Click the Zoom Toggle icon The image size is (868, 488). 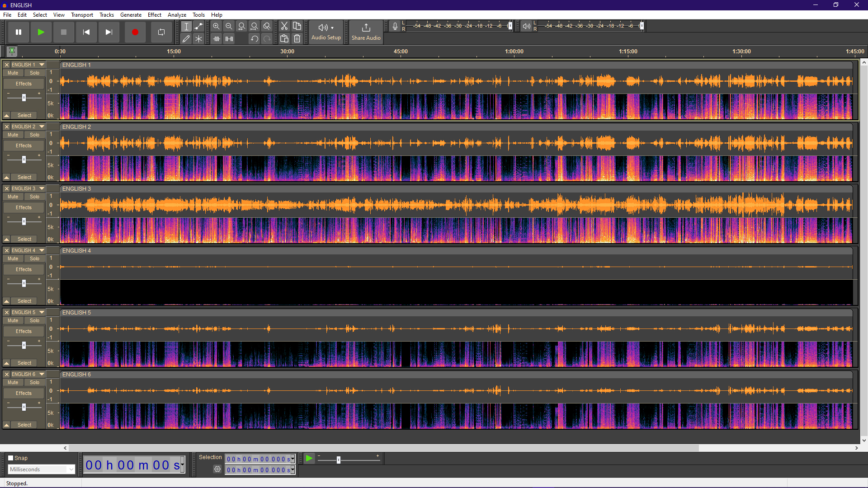coord(267,26)
